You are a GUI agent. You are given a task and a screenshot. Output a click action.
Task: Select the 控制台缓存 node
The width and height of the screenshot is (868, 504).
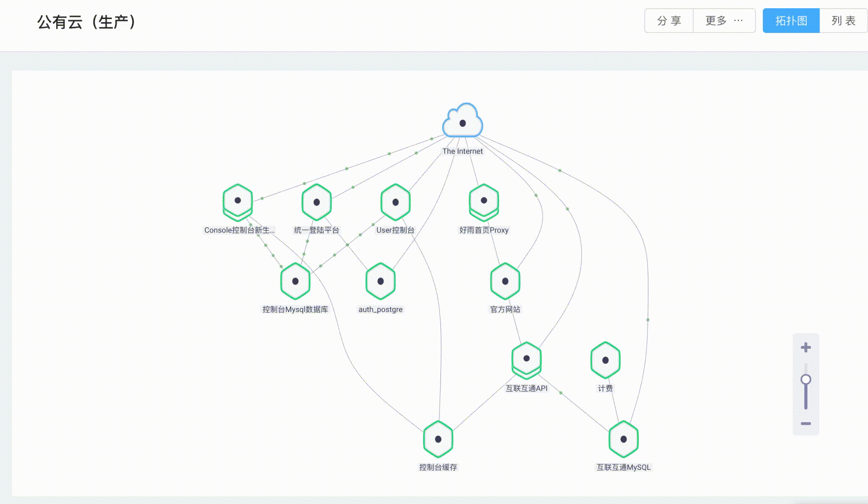[438, 439]
